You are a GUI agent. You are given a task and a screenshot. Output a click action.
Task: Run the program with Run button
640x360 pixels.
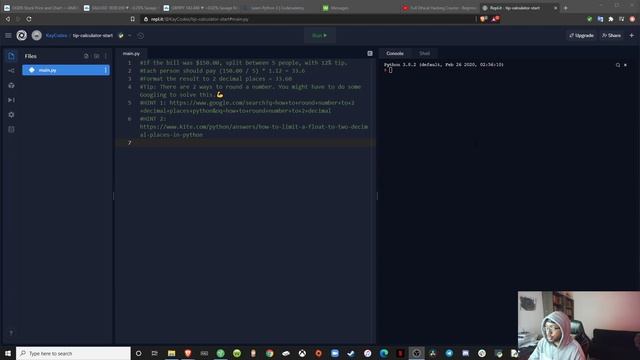[x=320, y=36]
